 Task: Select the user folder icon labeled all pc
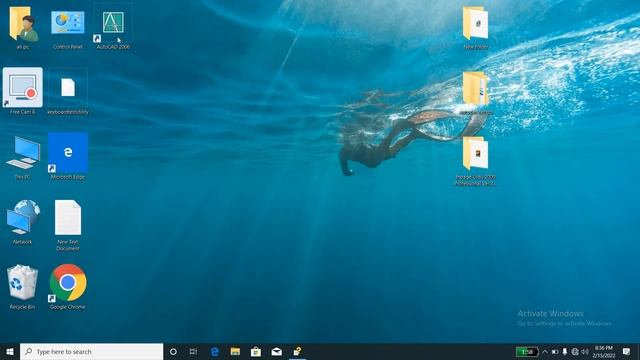[23, 28]
